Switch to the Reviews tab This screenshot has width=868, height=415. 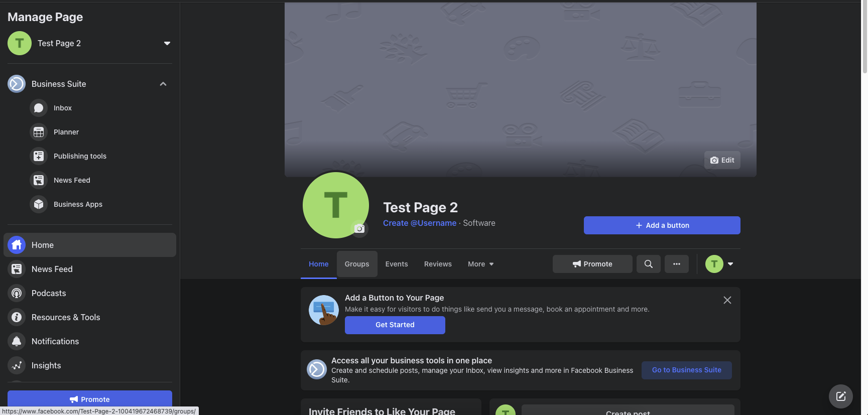[x=438, y=264]
